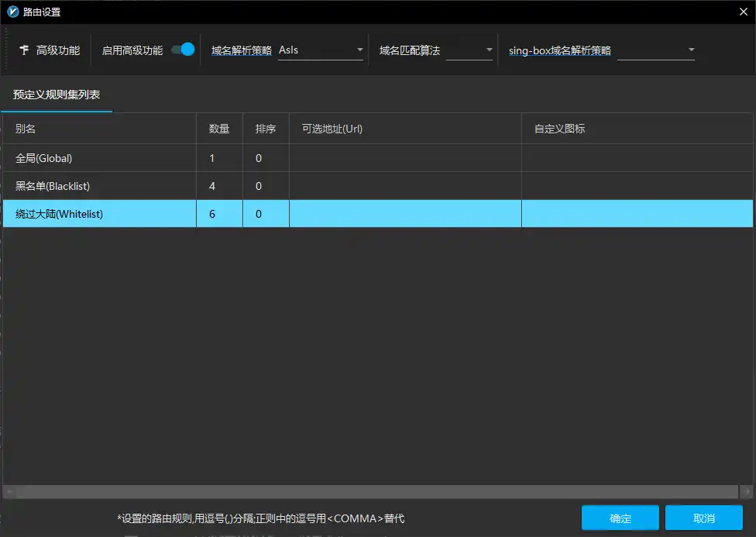Open the 域名解析策略 help link

coord(242,50)
